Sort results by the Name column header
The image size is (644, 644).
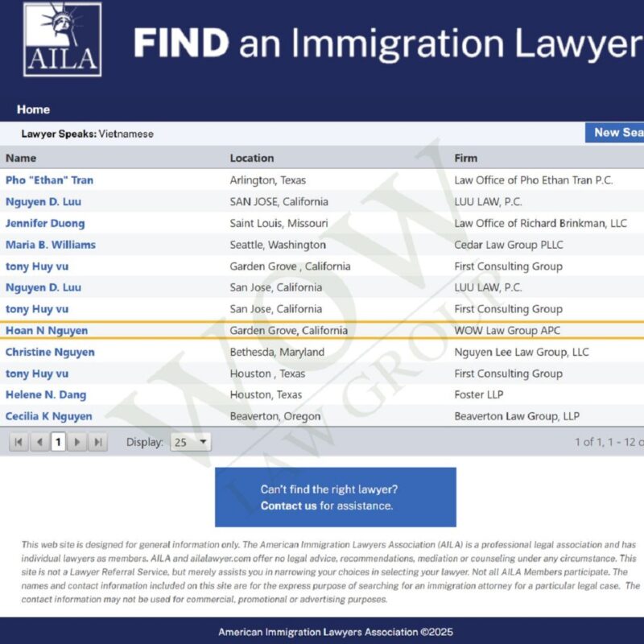(x=21, y=158)
